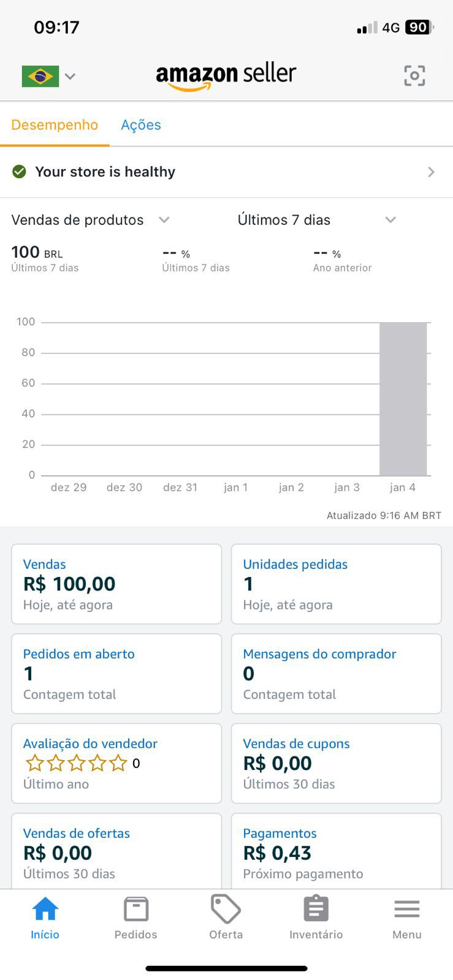This screenshot has width=453, height=980.
Task: Open the Vendas today card
Action: point(116,584)
